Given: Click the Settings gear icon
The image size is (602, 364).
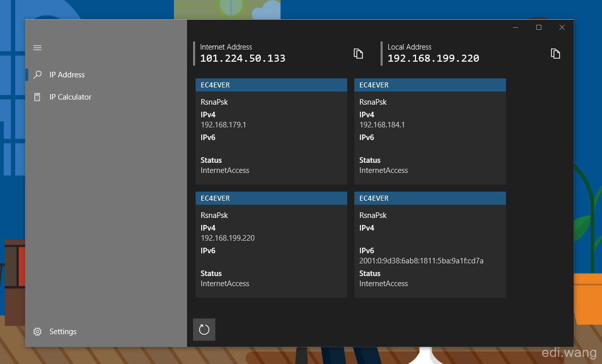Looking at the screenshot, I should 37,332.
